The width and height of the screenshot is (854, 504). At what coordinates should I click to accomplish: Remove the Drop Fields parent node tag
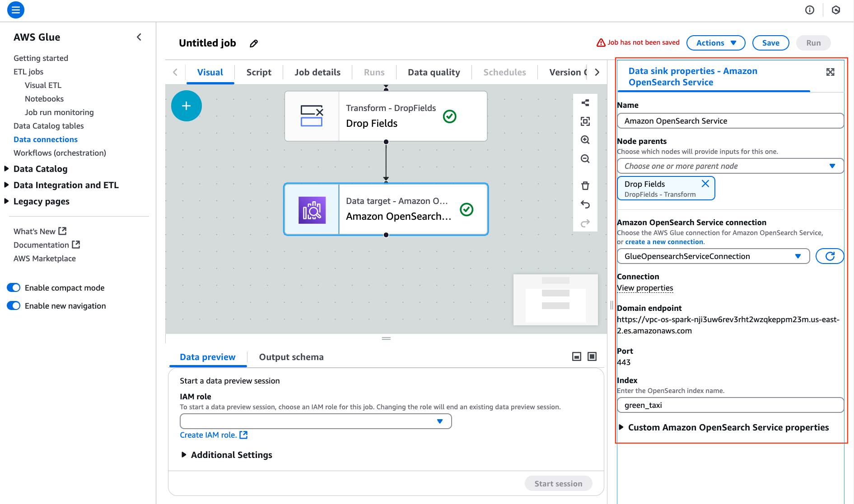click(x=705, y=183)
